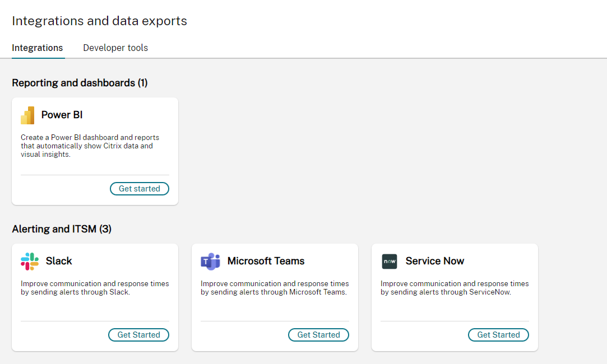
Task: Click Get Started on Service Now
Action: (498, 334)
